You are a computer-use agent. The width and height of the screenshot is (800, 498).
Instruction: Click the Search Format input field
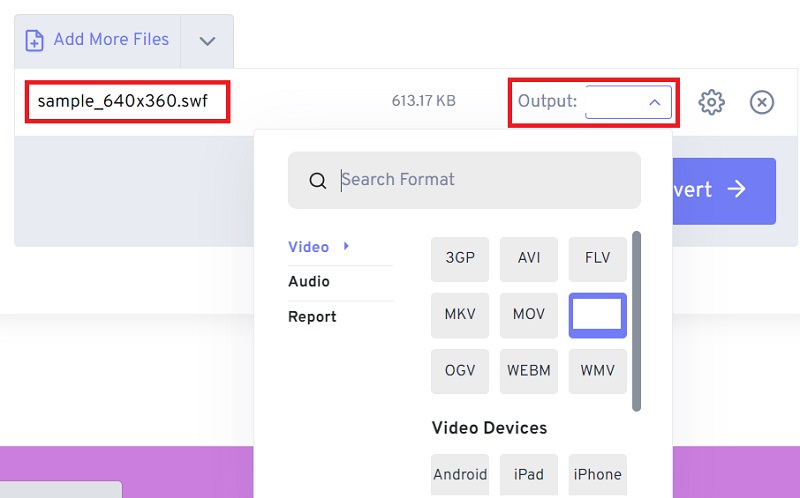tap(480, 180)
